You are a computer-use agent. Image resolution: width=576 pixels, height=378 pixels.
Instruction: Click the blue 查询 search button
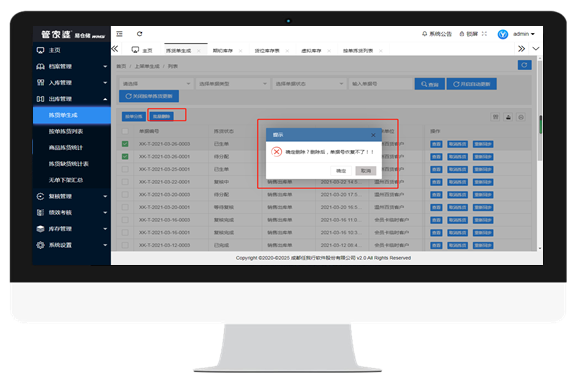(429, 84)
